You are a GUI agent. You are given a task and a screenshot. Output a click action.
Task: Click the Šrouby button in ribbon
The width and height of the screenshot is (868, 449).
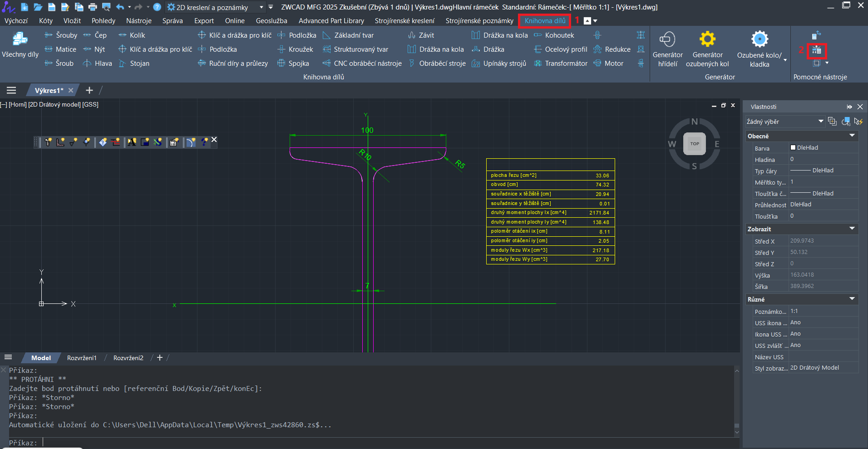61,35
